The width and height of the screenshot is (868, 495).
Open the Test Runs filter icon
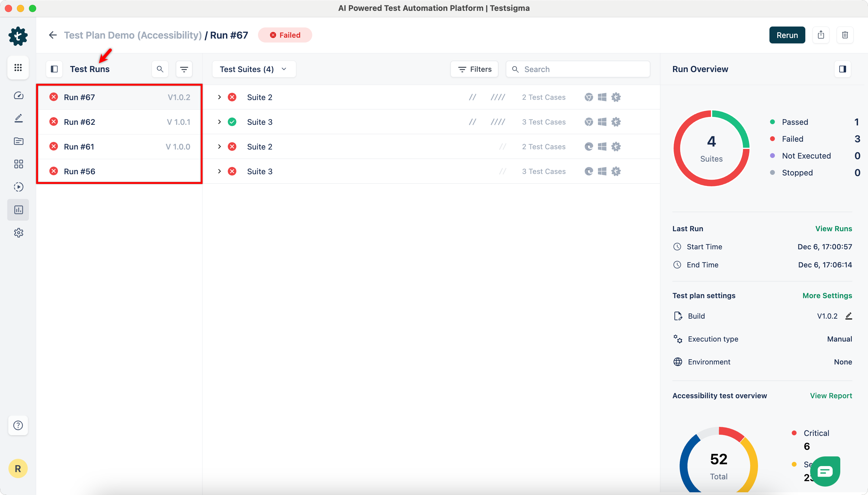click(184, 69)
